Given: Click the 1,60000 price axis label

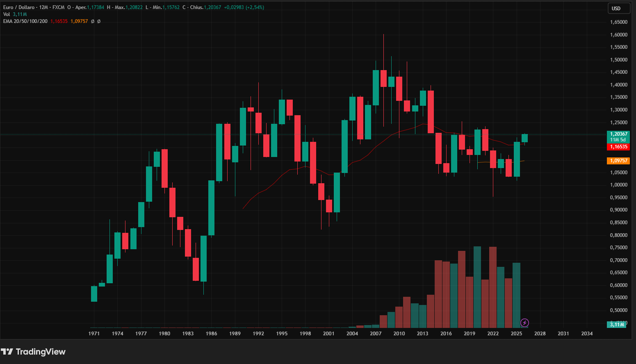Looking at the screenshot, I should pos(619,35).
